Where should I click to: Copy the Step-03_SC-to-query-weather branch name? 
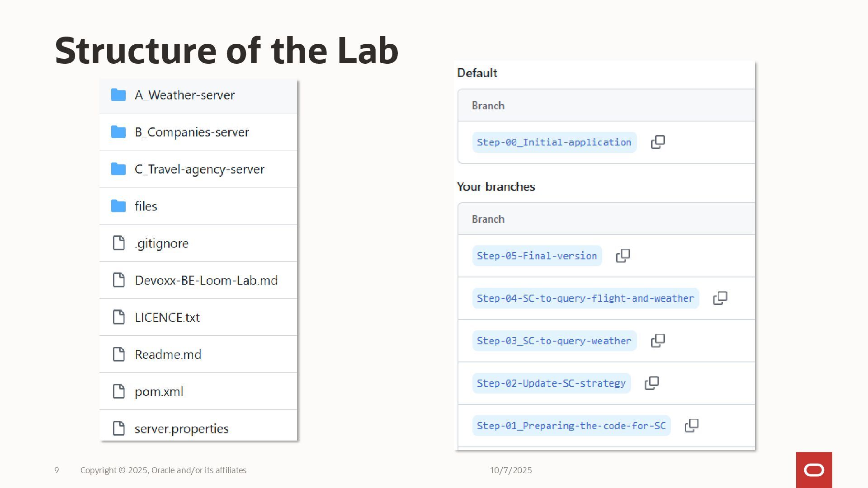coord(658,341)
